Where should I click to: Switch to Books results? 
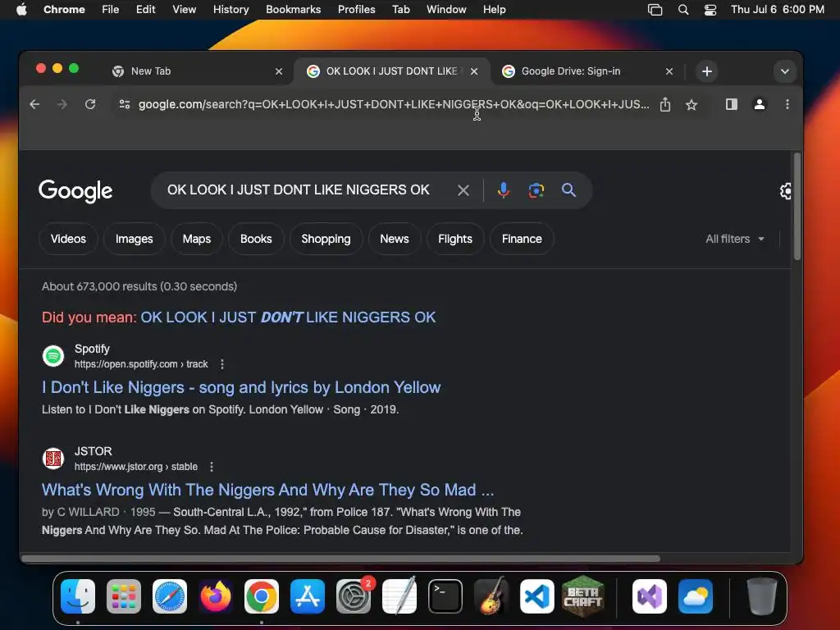point(256,239)
